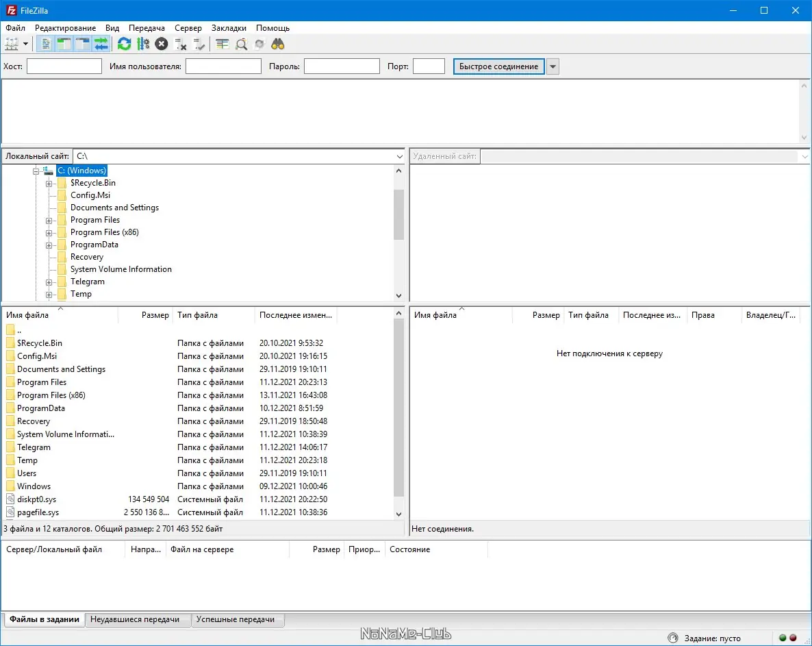Open the Редактирование menu

click(65, 28)
